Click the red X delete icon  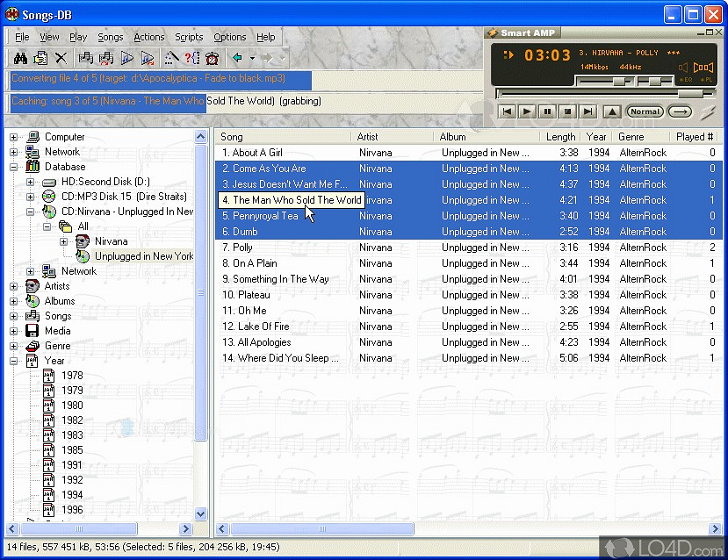(x=61, y=59)
